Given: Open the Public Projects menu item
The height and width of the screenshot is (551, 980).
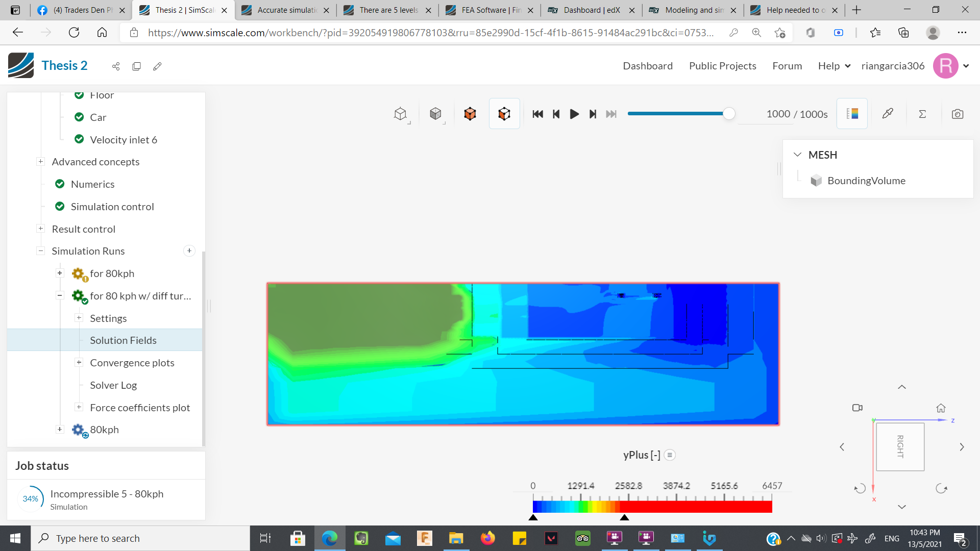Looking at the screenshot, I should pos(722,66).
